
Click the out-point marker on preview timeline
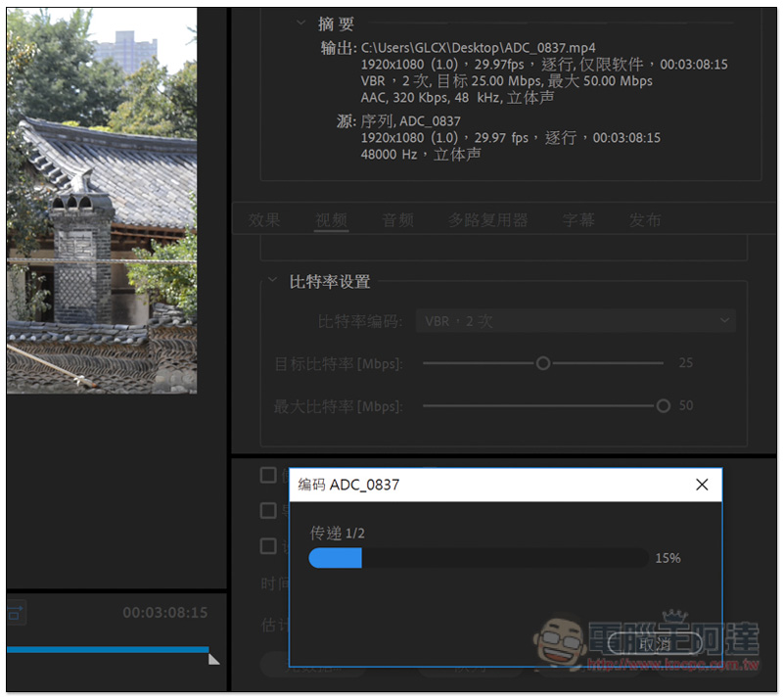pos(213,660)
